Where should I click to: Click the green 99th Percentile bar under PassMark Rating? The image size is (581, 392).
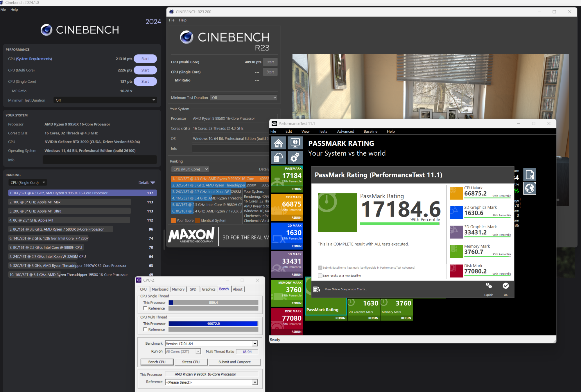(400, 224)
